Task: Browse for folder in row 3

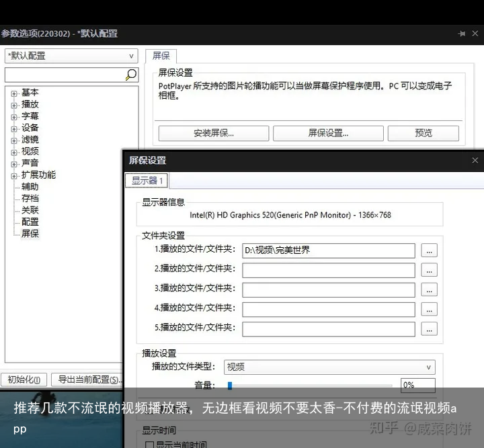Action: [429, 289]
